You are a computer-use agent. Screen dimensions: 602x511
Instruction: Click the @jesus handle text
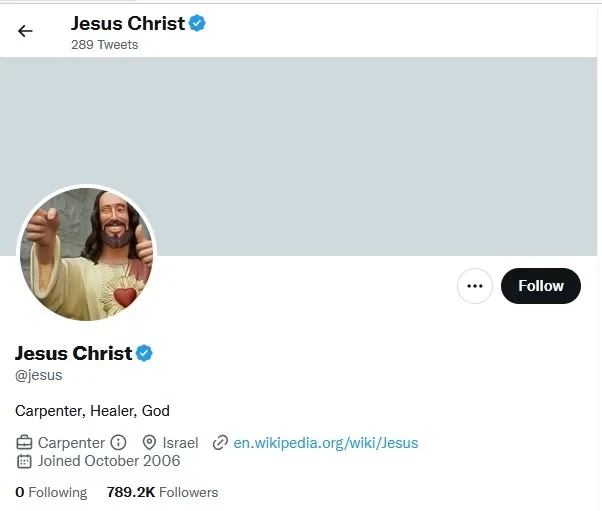(39, 375)
